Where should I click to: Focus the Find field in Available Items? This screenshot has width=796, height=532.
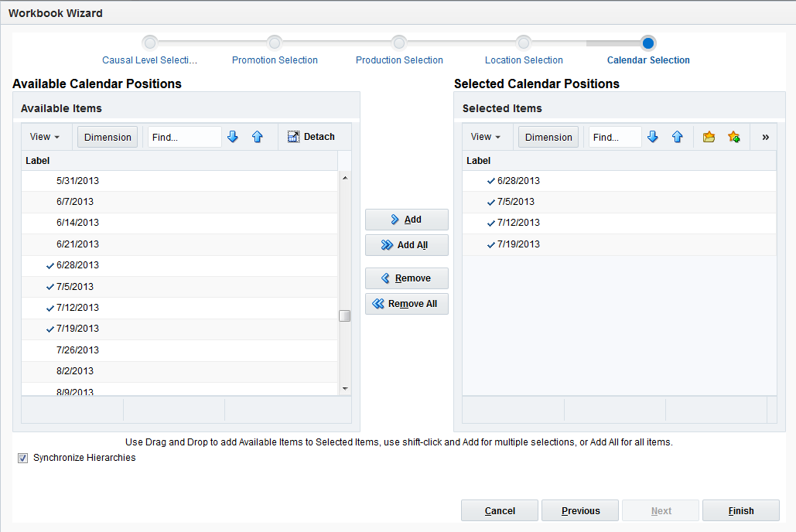185,137
